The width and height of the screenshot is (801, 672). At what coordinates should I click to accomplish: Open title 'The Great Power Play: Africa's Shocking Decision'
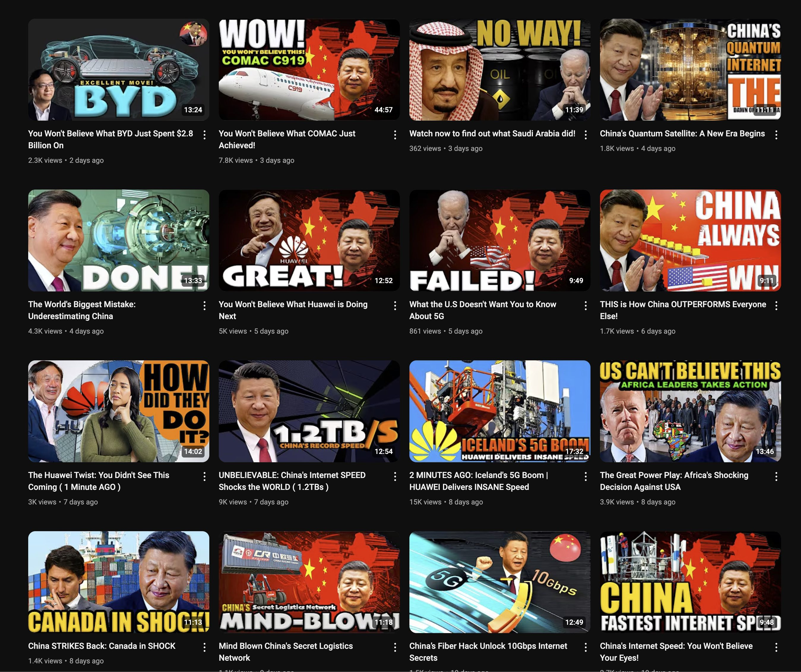tap(674, 481)
